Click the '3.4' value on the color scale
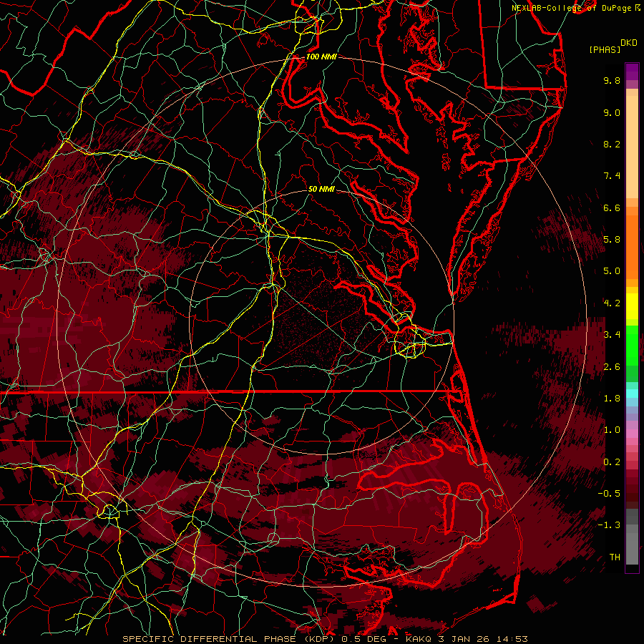 tap(612, 335)
